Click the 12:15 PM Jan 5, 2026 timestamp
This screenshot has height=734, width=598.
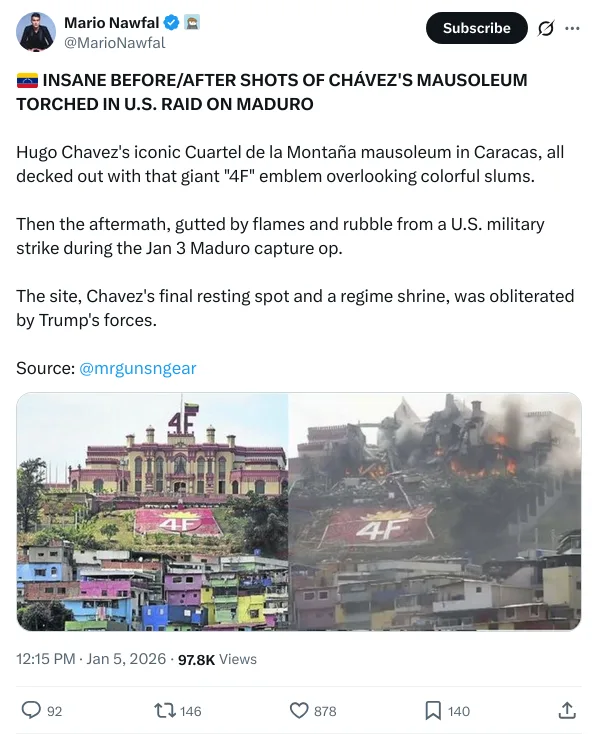pyautogui.click(x=91, y=659)
